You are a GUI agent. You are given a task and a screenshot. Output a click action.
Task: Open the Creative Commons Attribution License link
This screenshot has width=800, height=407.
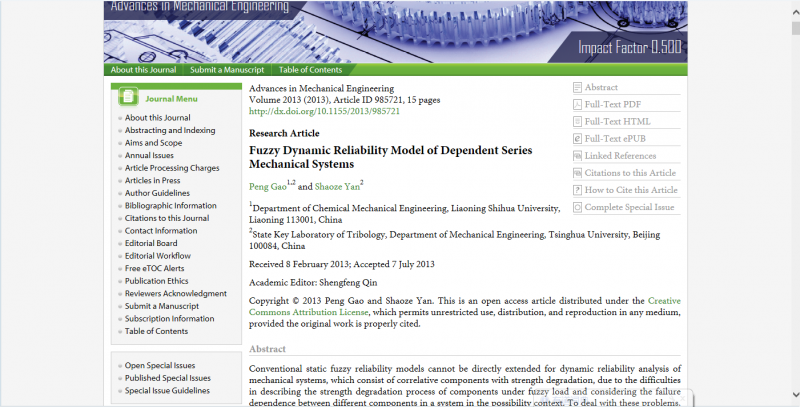(309, 312)
